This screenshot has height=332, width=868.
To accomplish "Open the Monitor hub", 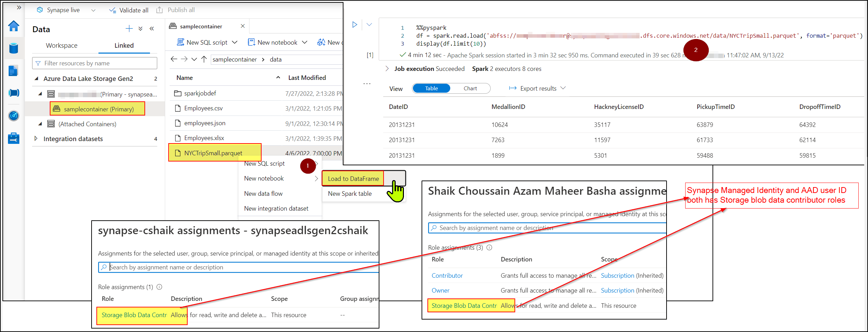I will 13,116.
